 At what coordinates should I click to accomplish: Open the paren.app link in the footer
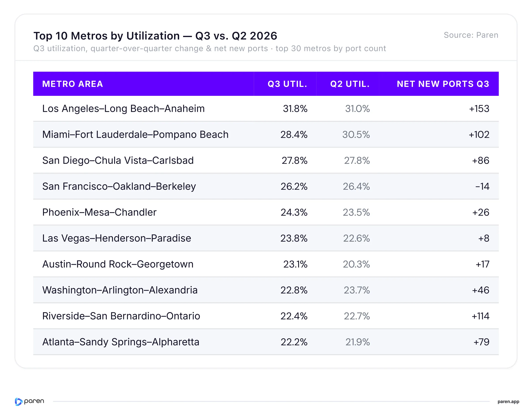tap(508, 401)
